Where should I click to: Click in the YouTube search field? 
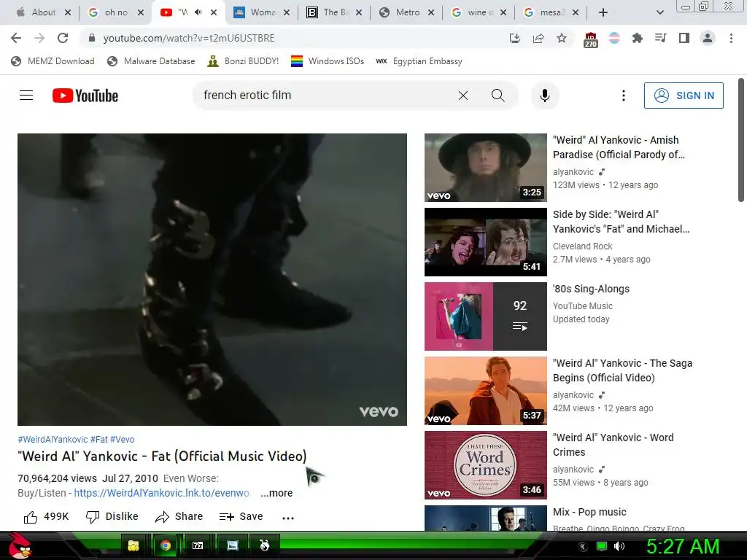click(x=324, y=96)
